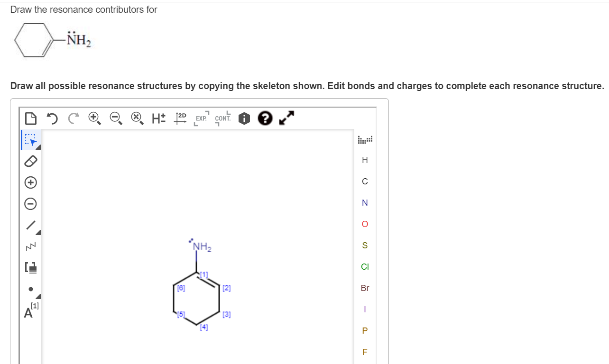Image resolution: width=609 pixels, height=364 pixels.
Task: Toggle EXP. group expansion
Action: coord(200,118)
